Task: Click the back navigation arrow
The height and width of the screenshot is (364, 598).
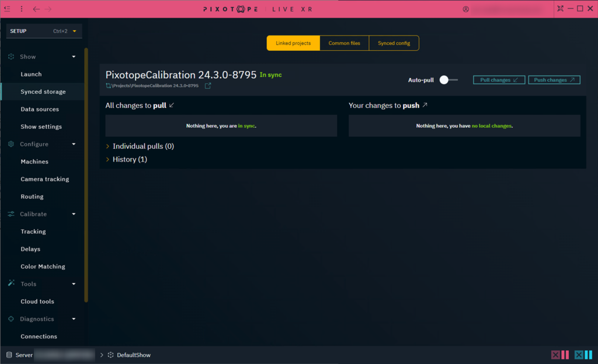Action: click(x=36, y=9)
